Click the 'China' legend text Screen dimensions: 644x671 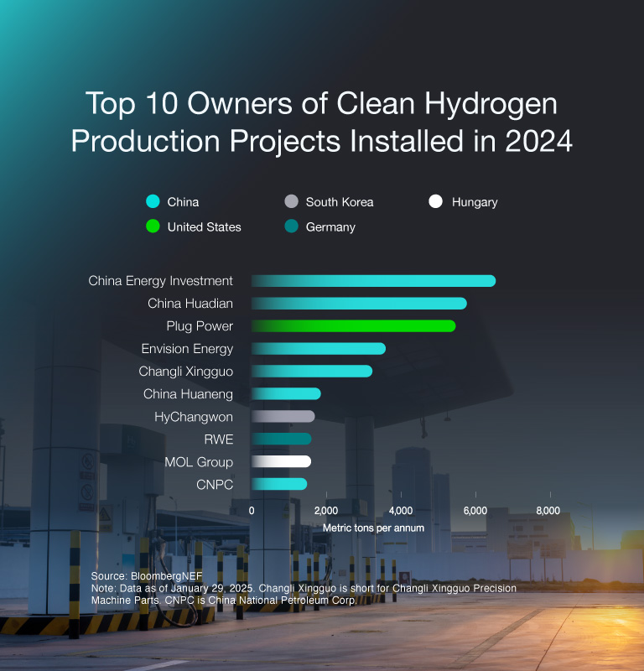click(183, 202)
